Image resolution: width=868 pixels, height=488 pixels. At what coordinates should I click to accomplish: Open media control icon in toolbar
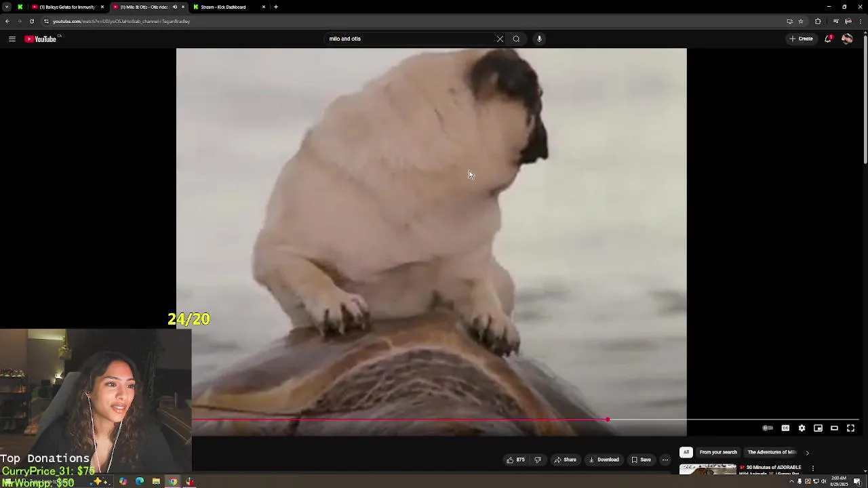click(x=835, y=21)
